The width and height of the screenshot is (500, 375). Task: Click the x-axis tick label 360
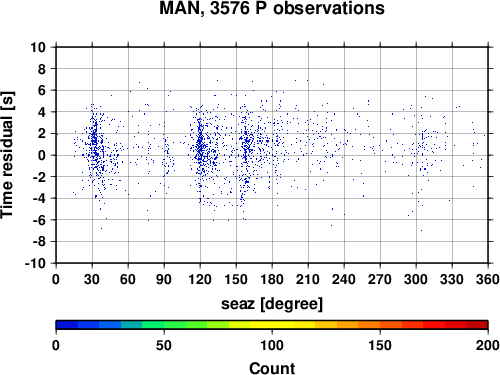[x=488, y=279]
